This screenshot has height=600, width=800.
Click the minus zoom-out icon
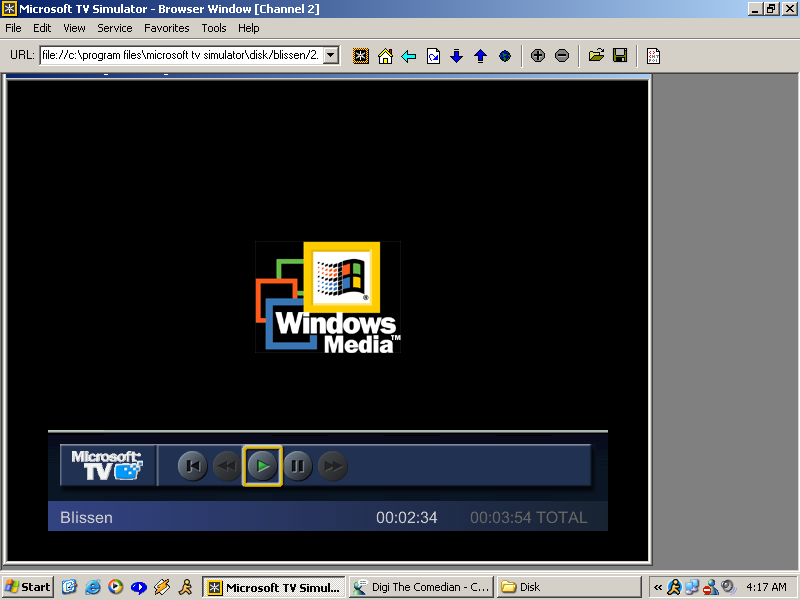(x=562, y=56)
